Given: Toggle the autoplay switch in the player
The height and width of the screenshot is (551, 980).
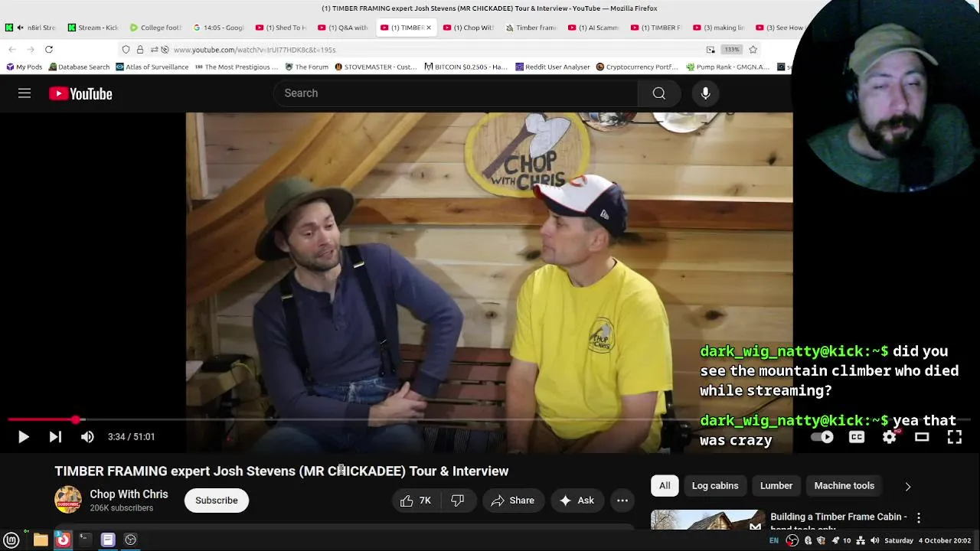Looking at the screenshot, I should coord(822,437).
